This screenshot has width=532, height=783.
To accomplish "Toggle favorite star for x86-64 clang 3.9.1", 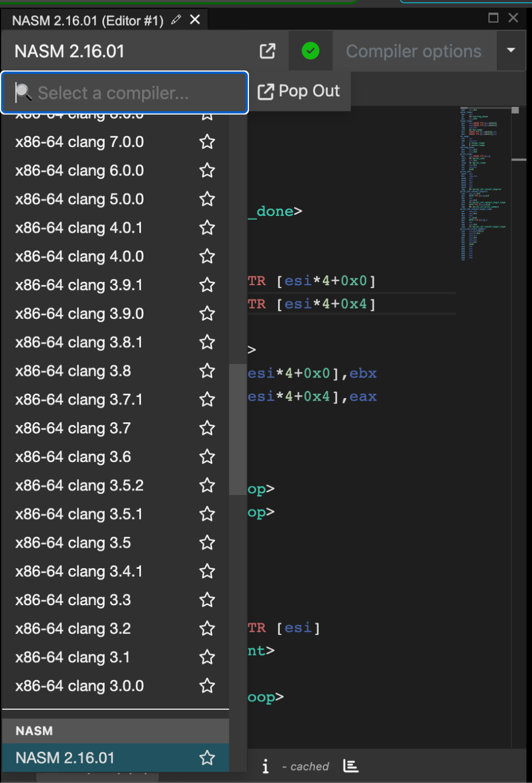I will [x=207, y=285].
